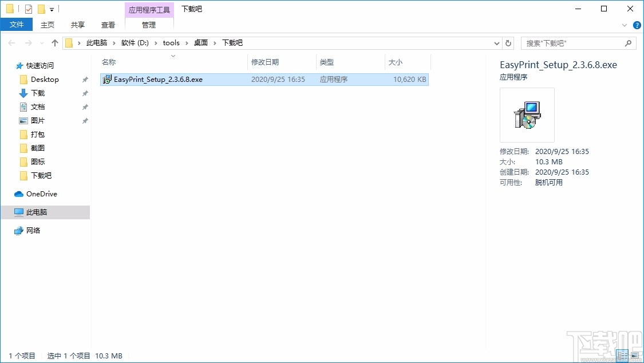The image size is (644, 363).
Task: Click the refresh icon next to address bar
Action: 508,42
